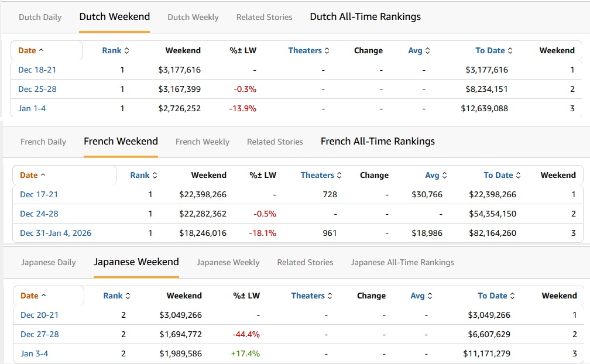This screenshot has height=364, width=590.
Task: Open French All-Time Rankings
Action: [x=378, y=142]
